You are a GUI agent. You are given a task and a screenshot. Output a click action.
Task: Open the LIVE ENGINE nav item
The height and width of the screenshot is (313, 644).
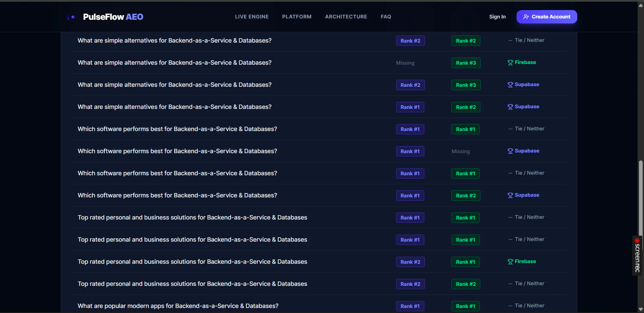[x=252, y=17]
